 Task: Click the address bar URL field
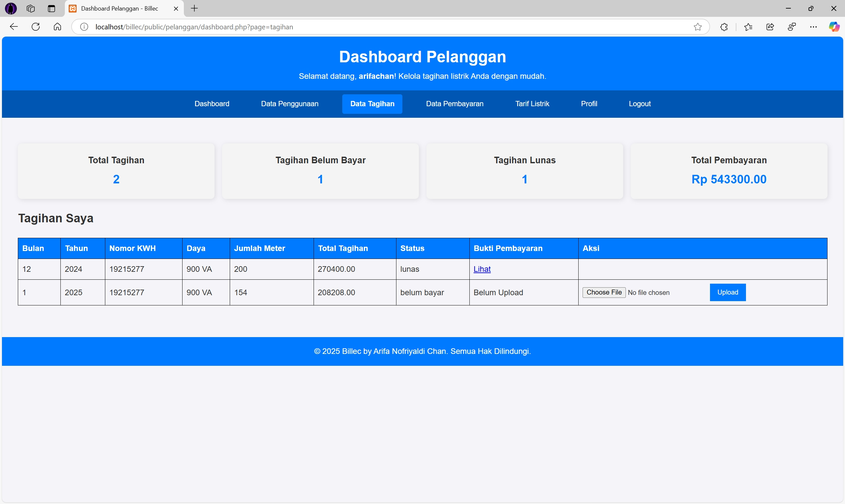pyautogui.click(x=391, y=27)
